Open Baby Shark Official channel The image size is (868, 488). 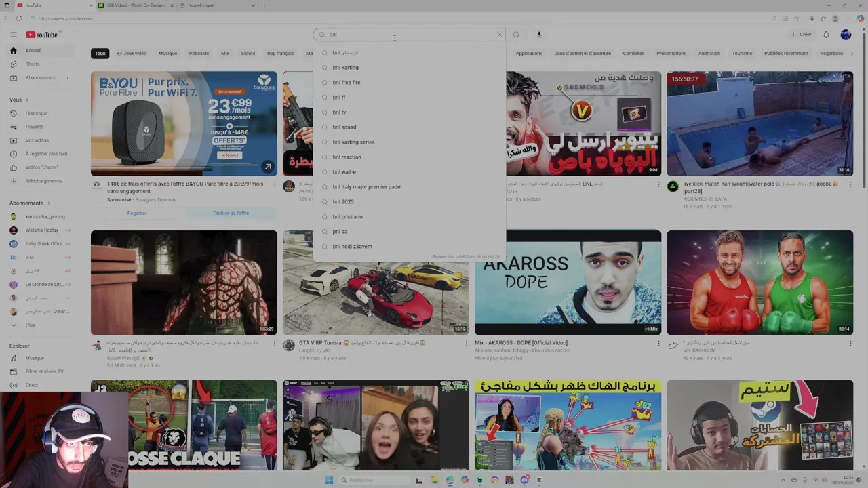41,244
